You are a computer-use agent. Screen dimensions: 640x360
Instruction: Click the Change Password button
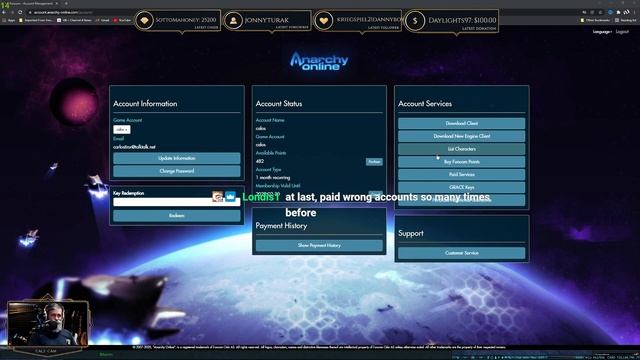[177, 171]
